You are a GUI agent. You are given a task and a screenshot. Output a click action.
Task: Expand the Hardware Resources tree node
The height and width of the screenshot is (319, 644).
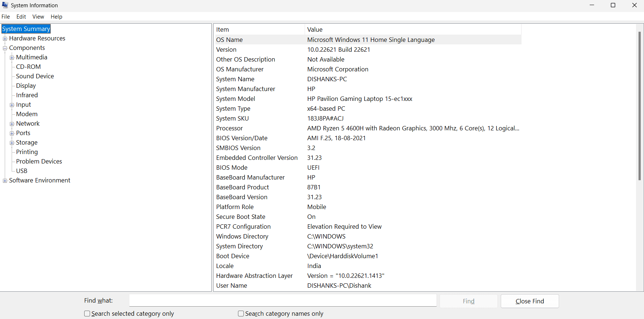coord(5,39)
